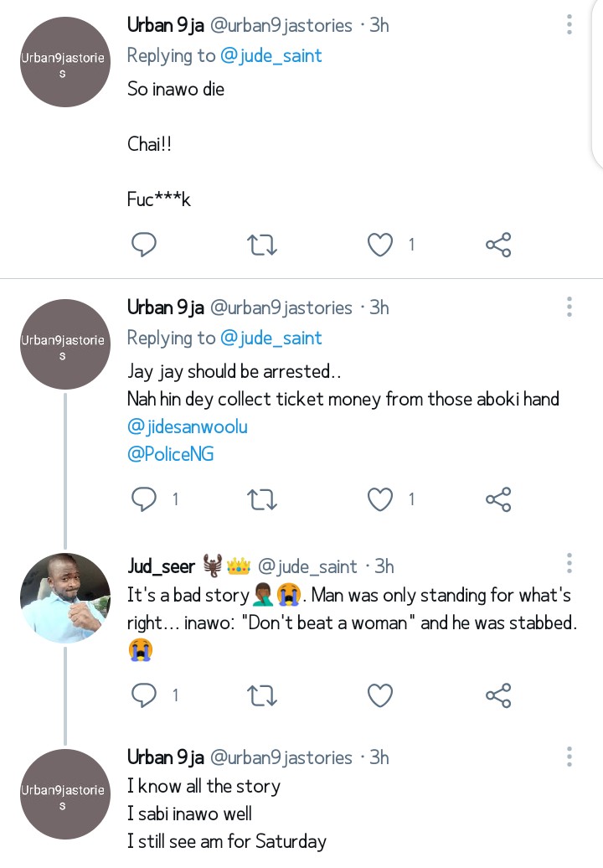This screenshot has height=868, width=603.
Task: Open more options on Jud_seer's tweet
Action: pos(569,564)
